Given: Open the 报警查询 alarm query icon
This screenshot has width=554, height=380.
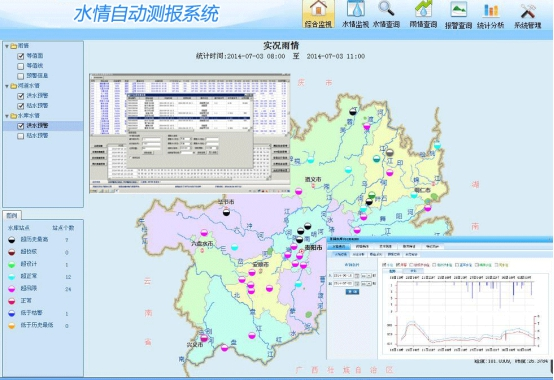Looking at the screenshot, I should pyautogui.click(x=458, y=14).
